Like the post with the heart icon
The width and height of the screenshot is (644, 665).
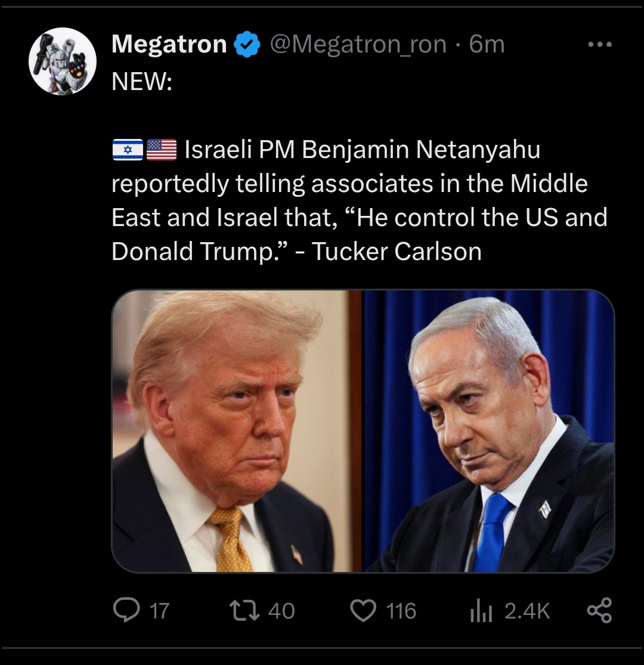click(x=363, y=611)
